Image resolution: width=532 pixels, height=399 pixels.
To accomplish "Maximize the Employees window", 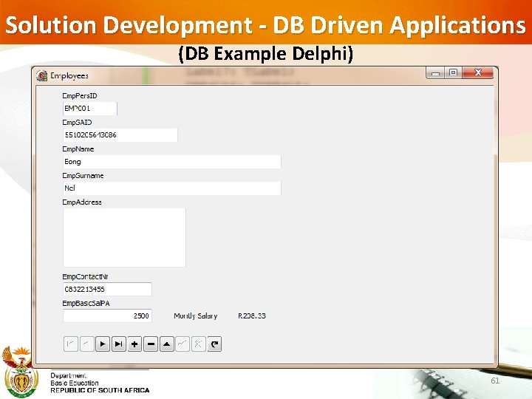I will click(x=453, y=73).
